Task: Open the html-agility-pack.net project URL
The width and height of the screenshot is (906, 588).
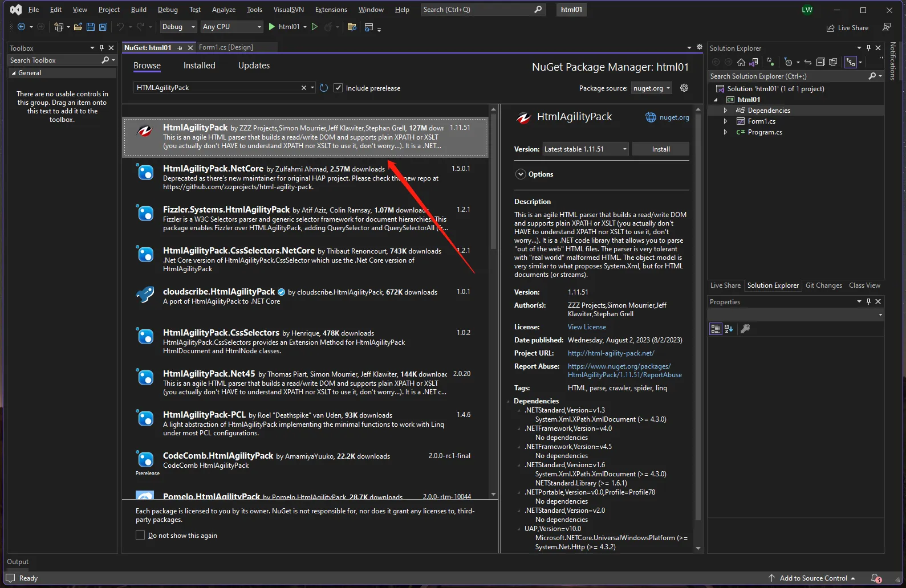Action: pyautogui.click(x=611, y=353)
